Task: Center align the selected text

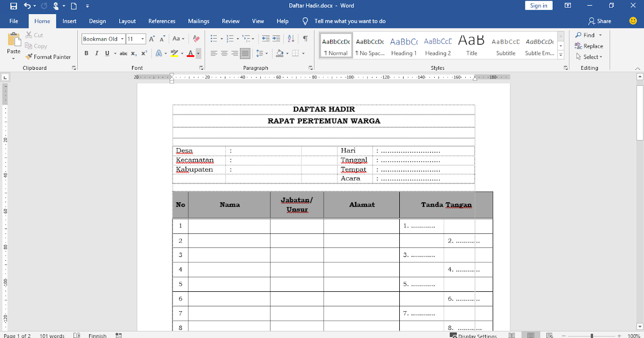Action: point(224,53)
